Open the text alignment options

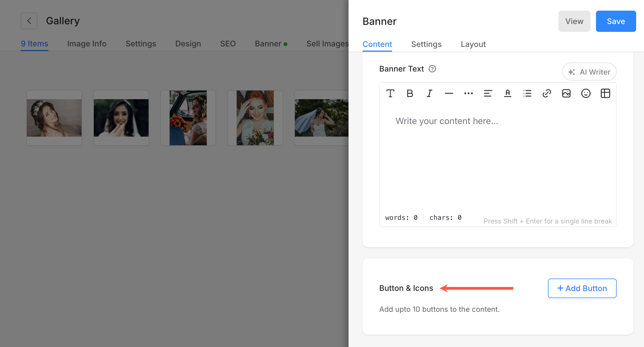pos(488,93)
